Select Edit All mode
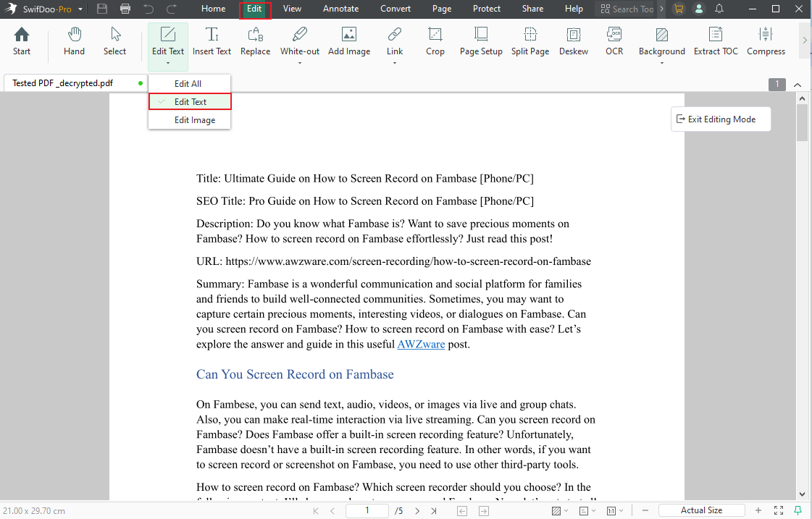This screenshot has width=812, height=519. pos(189,83)
